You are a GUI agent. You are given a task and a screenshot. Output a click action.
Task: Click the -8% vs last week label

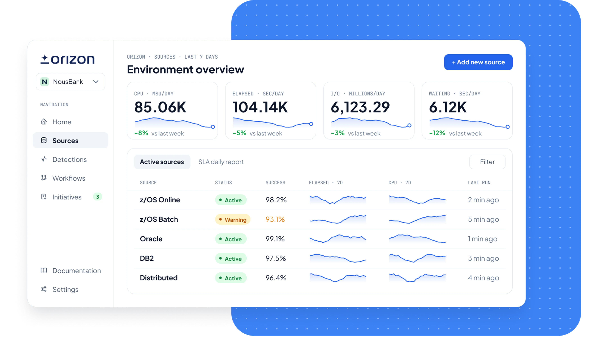[159, 133]
